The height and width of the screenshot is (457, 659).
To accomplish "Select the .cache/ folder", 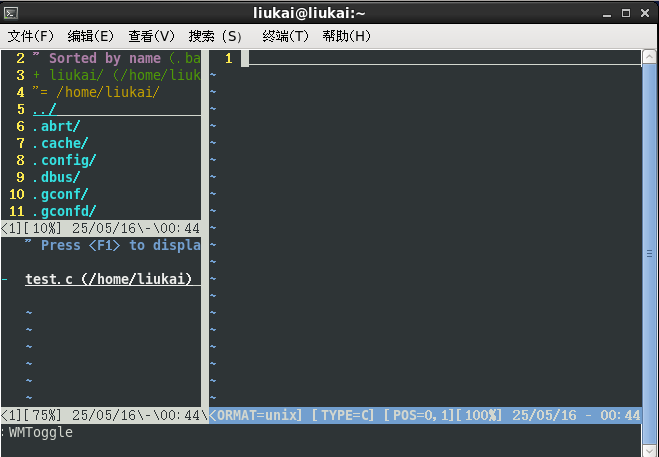I will [61, 143].
